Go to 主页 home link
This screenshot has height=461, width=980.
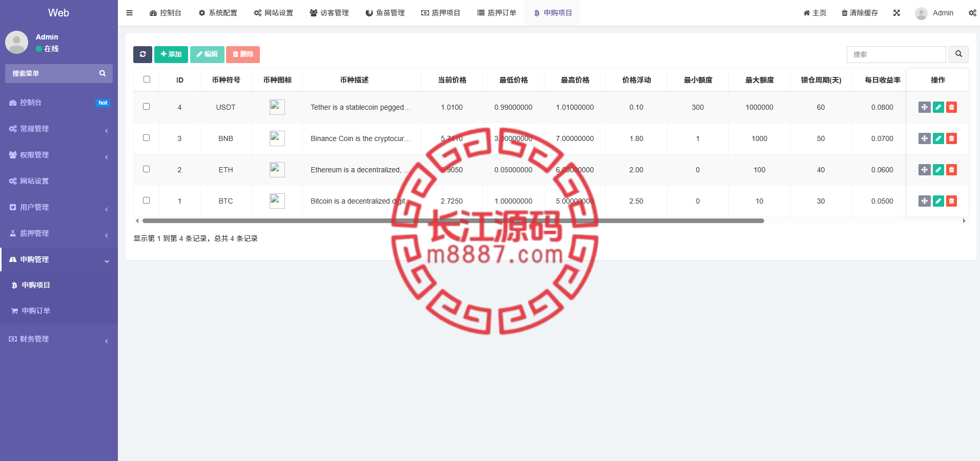[815, 13]
